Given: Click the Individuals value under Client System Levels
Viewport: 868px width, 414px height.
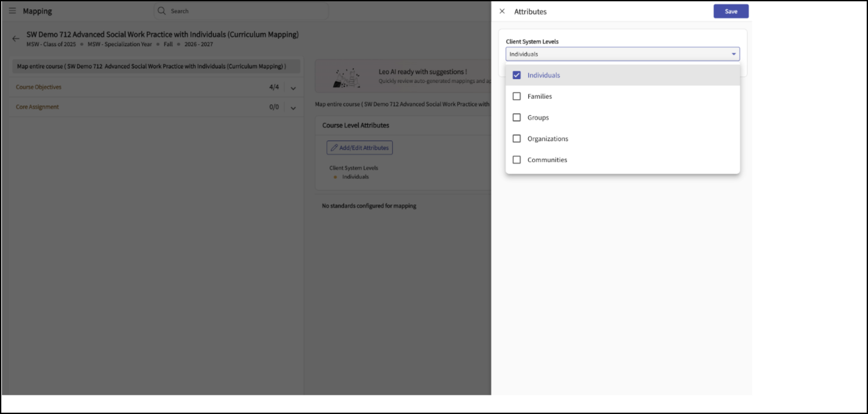Looking at the screenshot, I should pos(356,177).
